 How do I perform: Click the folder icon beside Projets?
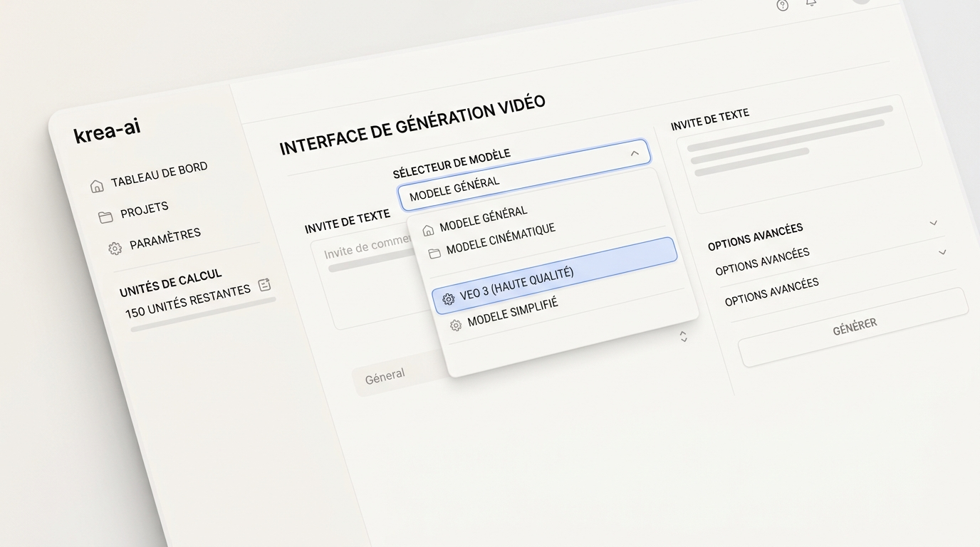(x=105, y=217)
